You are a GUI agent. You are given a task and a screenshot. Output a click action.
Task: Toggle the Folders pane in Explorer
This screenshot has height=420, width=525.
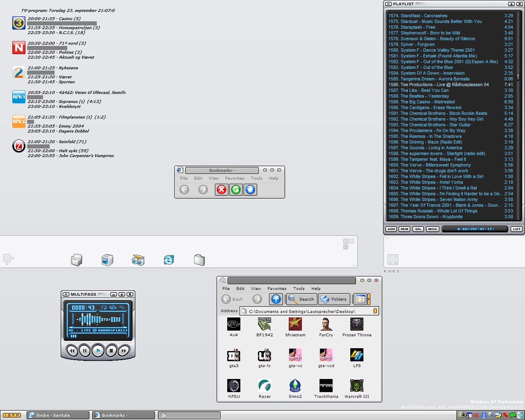coord(334,299)
